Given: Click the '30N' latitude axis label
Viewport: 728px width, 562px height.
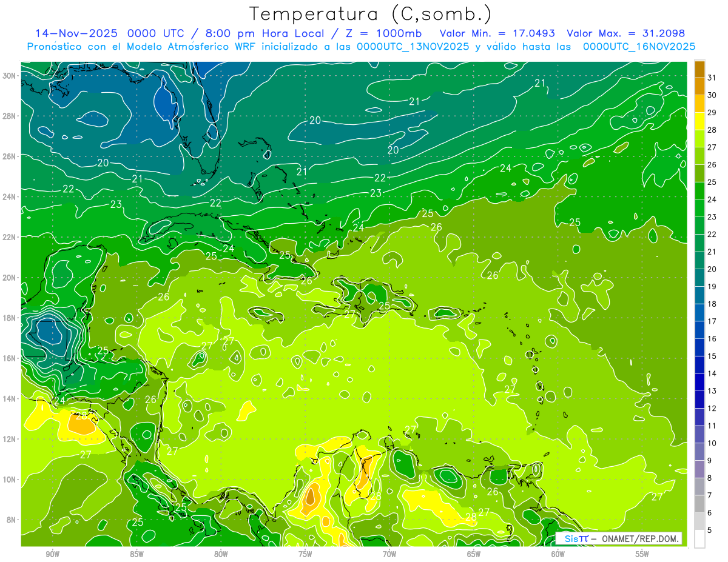Looking at the screenshot, I should (10, 76).
